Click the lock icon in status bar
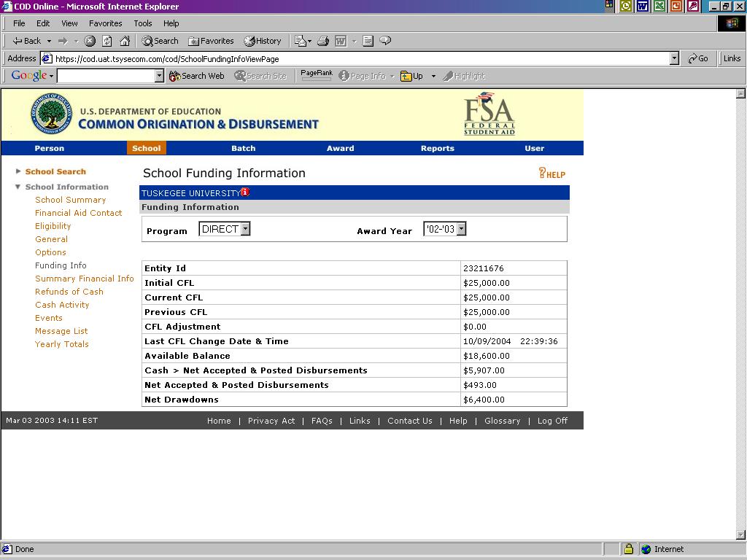747x560 pixels. point(628,549)
